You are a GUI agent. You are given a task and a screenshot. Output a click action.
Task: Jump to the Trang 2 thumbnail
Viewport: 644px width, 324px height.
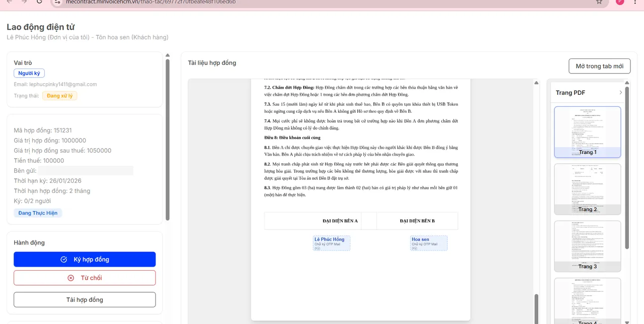(x=587, y=188)
